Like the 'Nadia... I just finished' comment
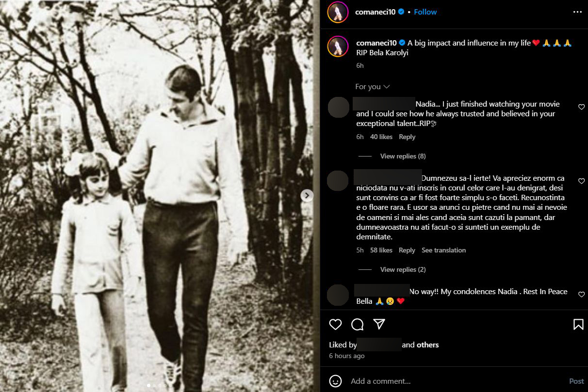Viewport: 588px width, 392px height. coord(581,107)
